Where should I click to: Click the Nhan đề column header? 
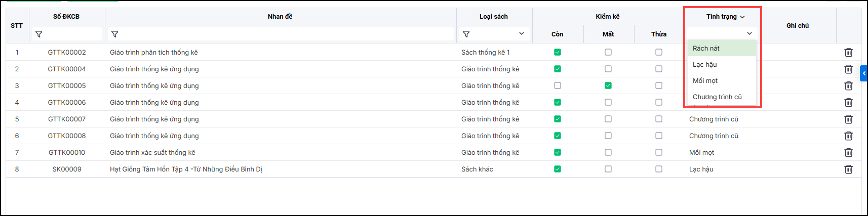(x=280, y=17)
